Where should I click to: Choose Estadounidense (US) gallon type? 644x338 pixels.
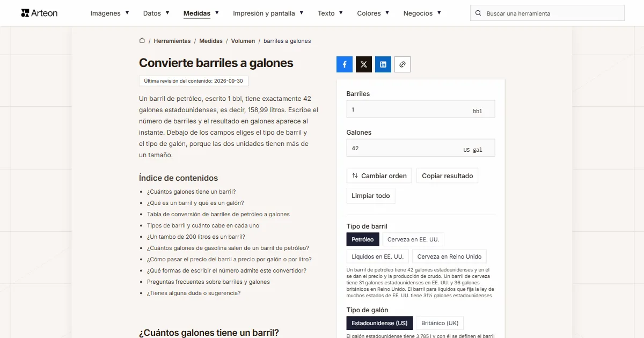coord(379,323)
